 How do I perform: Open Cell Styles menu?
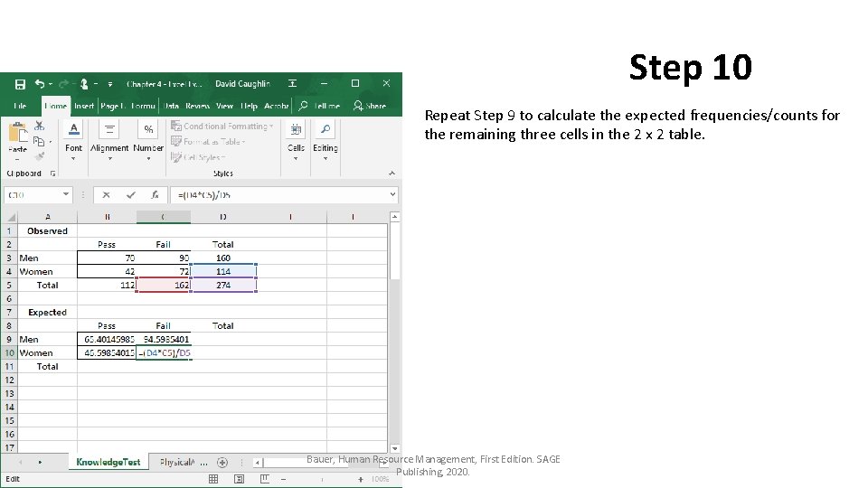(x=198, y=157)
